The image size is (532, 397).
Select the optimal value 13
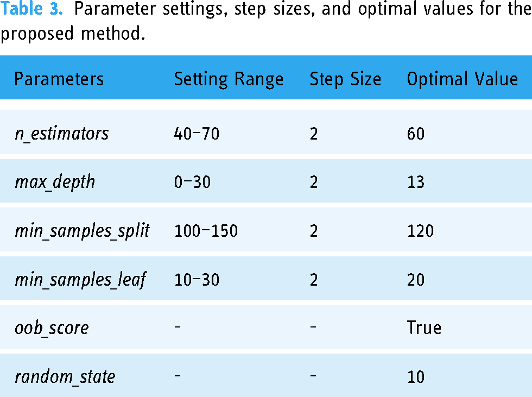click(416, 182)
